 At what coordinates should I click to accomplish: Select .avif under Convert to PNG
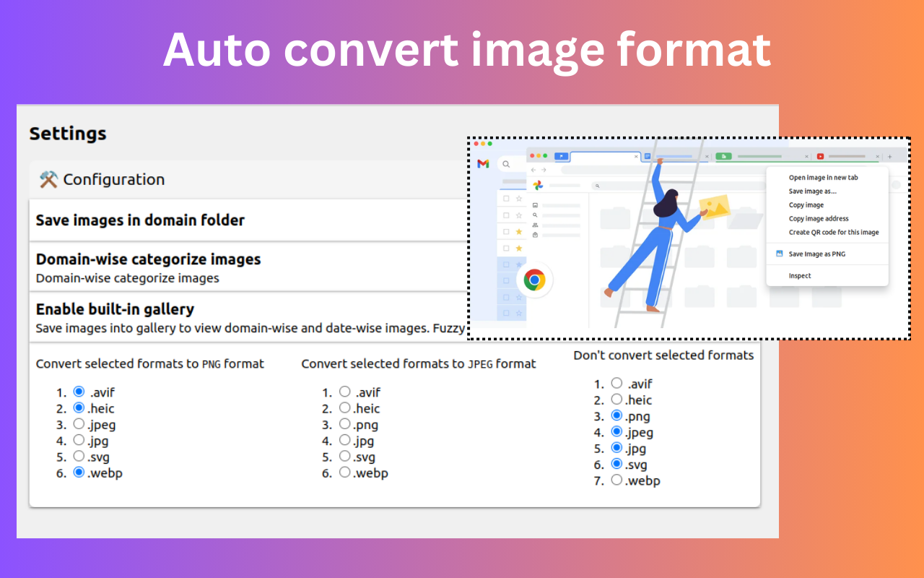point(79,392)
